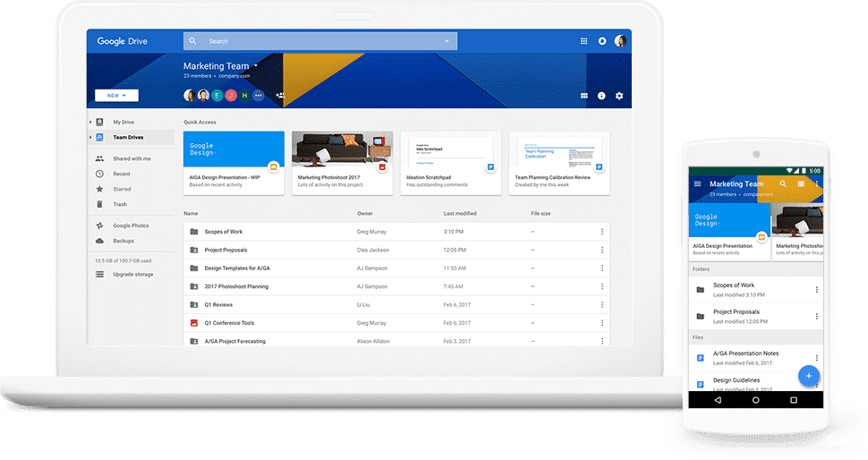Select My Drive in the sidebar

click(123, 122)
